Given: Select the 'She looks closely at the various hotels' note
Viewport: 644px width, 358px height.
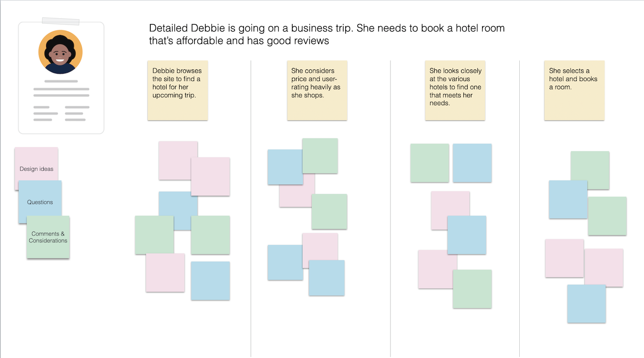Looking at the screenshot, I should tap(455, 90).
